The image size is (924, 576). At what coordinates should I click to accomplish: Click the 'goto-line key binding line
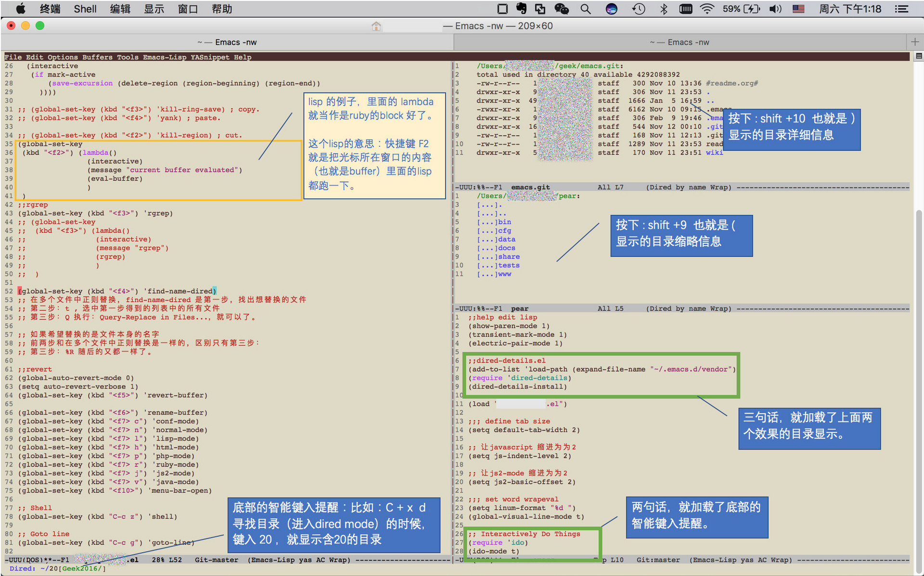point(106,543)
